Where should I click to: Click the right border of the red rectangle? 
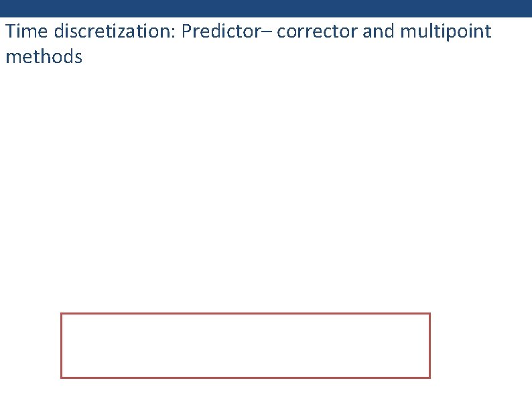[429, 345]
